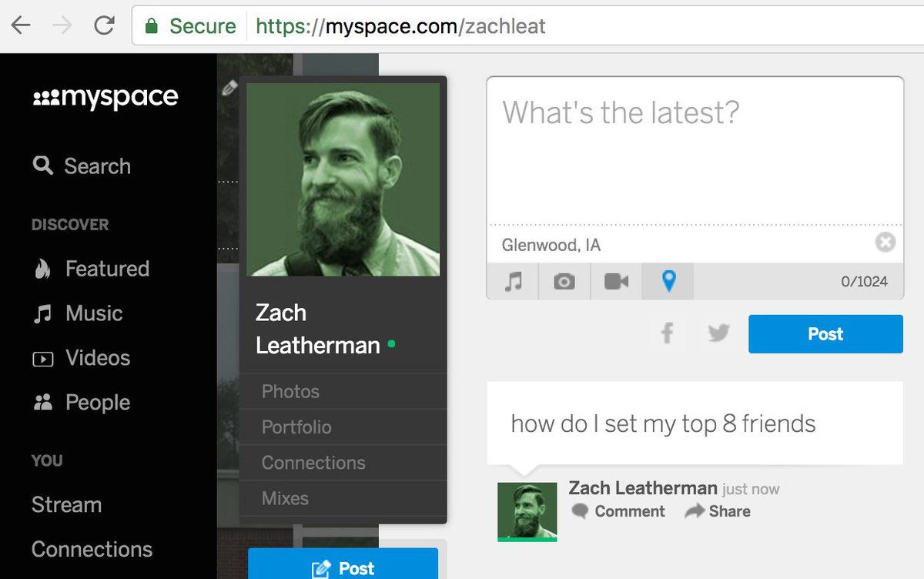Remove the Glenwood, IA location tag

pos(885,243)
